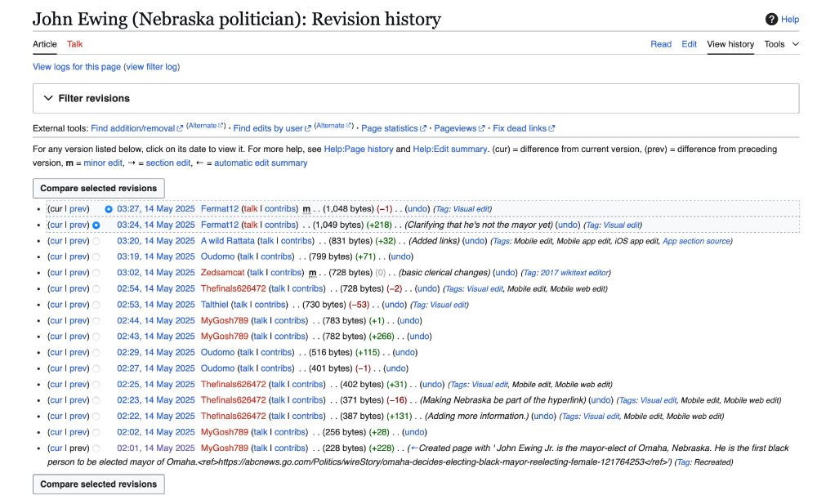Open the Talk tab
The width and height of the screenshot is (817, 504).
[74, 44]
